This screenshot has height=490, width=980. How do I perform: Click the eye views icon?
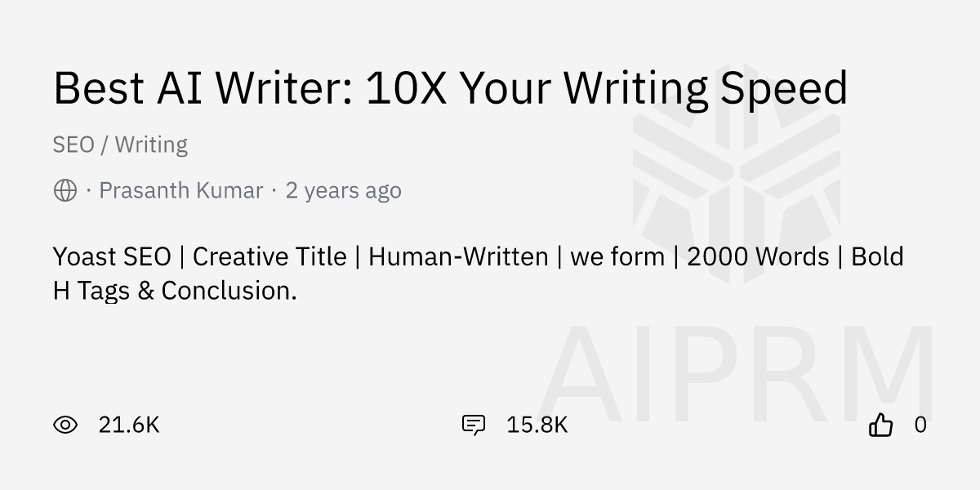click(65, 425)
